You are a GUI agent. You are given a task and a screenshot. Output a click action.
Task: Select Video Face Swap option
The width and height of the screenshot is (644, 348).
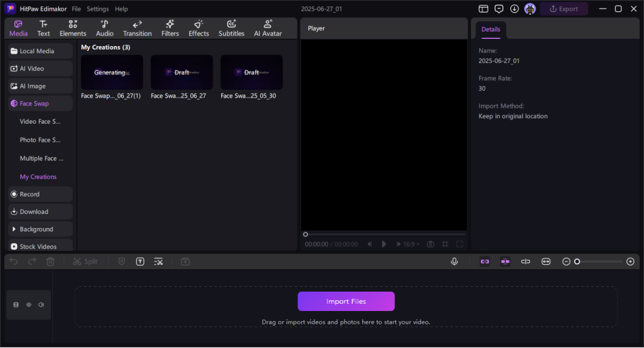[x=40, y=122]
